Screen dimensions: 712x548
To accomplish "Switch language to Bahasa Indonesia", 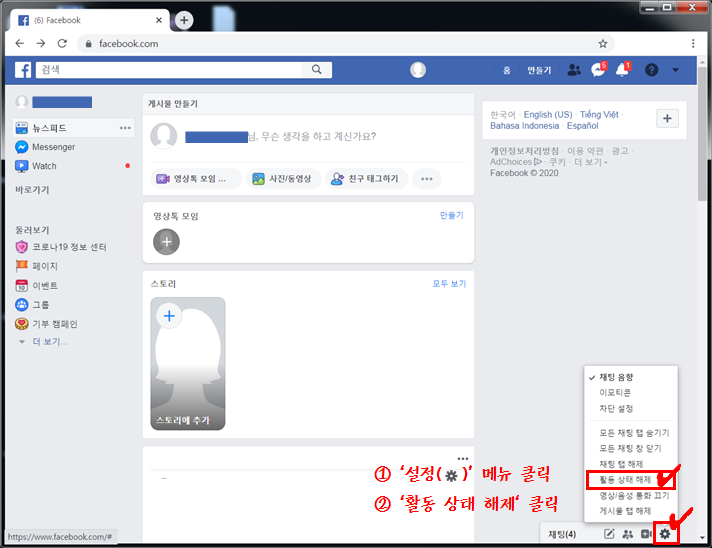I will [524, 126].
